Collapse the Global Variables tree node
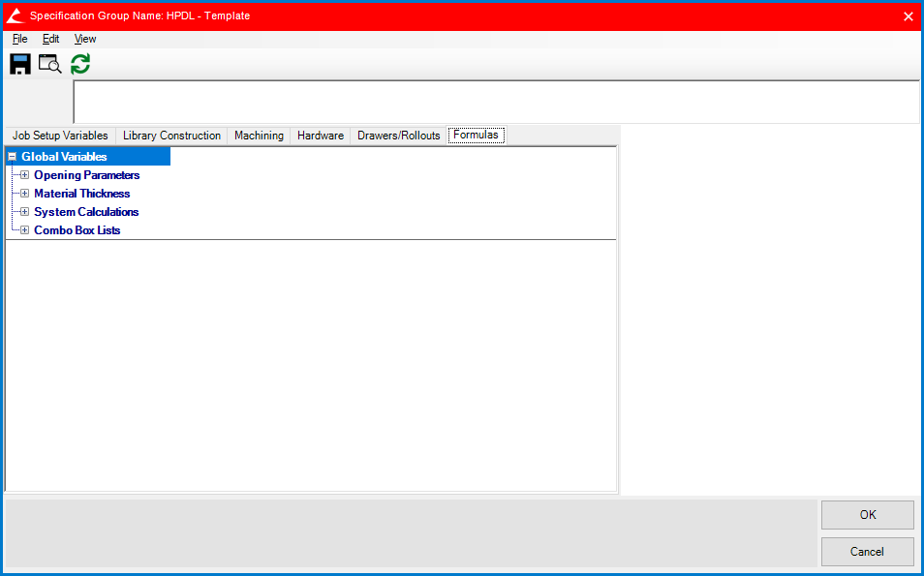The height and width of the screenshot is (576, 924). [12, 156]
